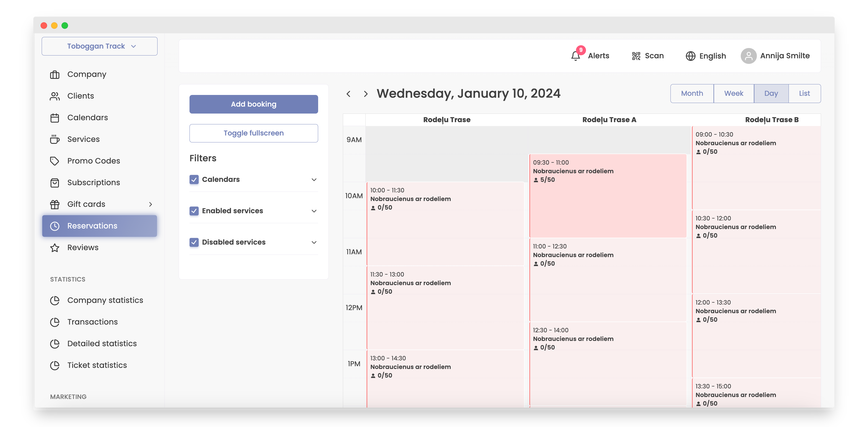Click the globe language icon
The image size is (868, 427).
click(690, 56)
